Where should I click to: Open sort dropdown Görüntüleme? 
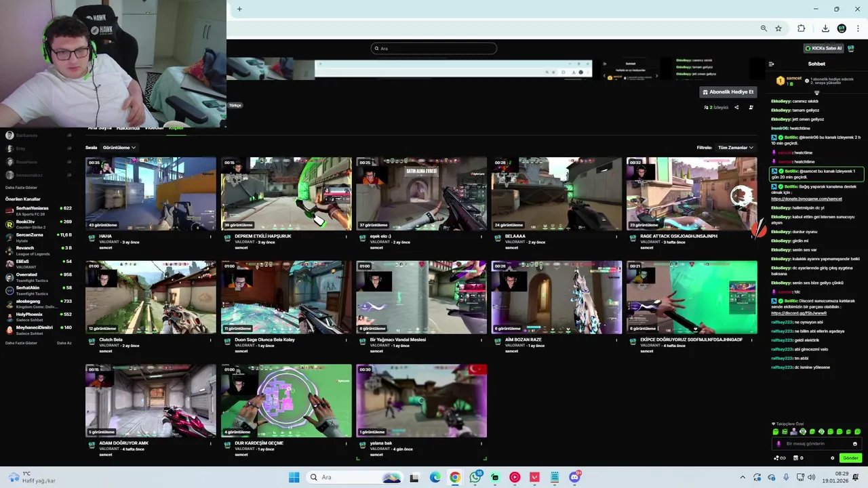(119, 147)
